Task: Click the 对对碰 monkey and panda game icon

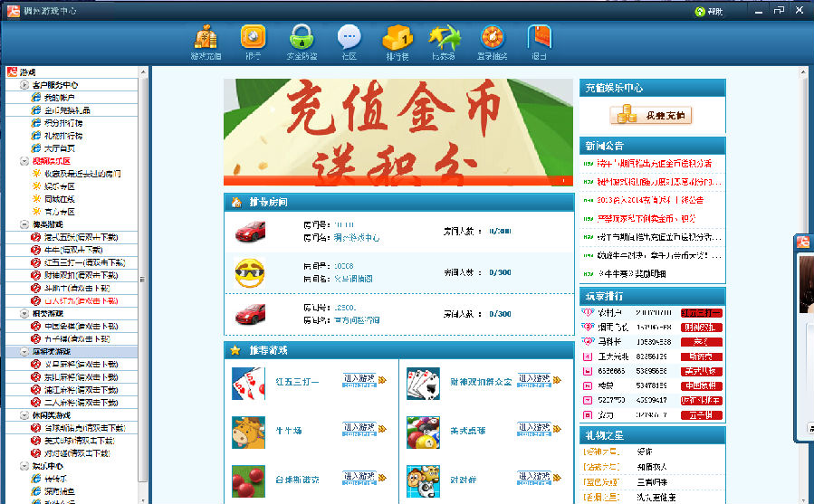Action: (x=423, y=480)
